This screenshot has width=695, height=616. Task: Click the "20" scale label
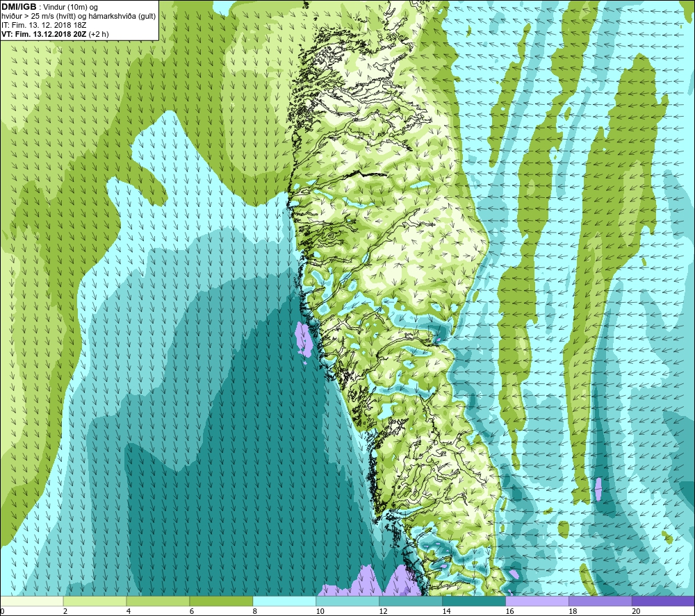[636, 611]
